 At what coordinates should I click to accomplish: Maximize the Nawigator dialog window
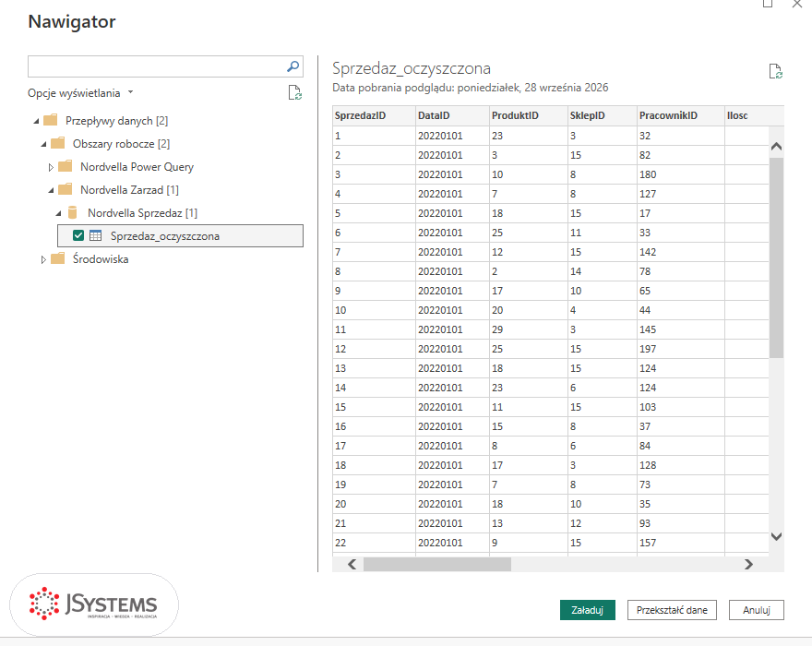click(768, 4)
